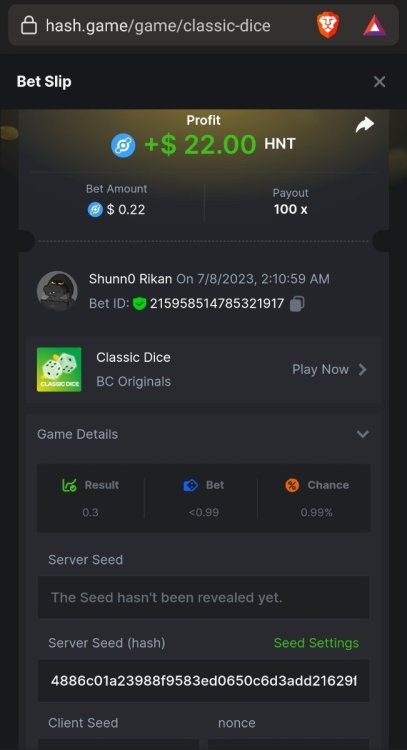
Task: Click the Classic Dice game thumbnail
Action: (x=59, y=369)
